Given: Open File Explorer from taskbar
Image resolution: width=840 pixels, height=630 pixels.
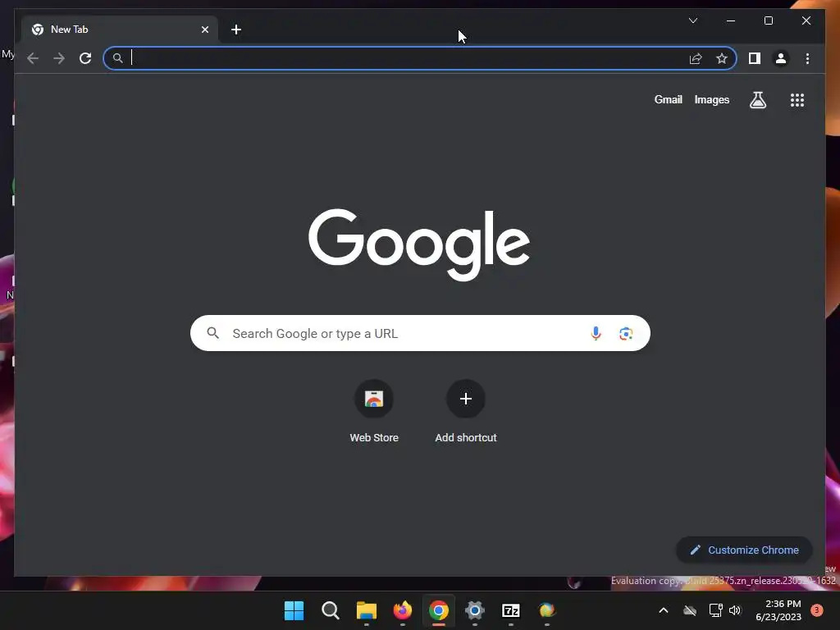Looking at the screenshot, I should [x=367, y=610].
